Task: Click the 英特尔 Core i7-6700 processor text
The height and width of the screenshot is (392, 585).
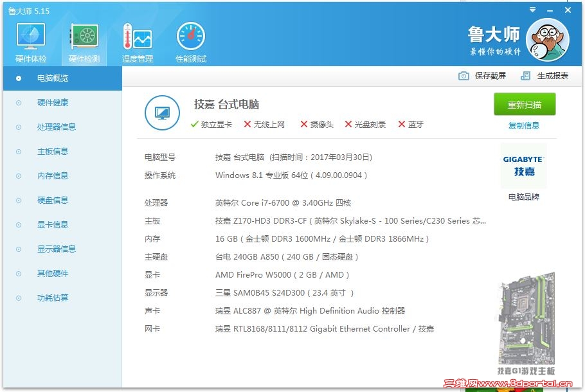Action: tap(283, 203)
